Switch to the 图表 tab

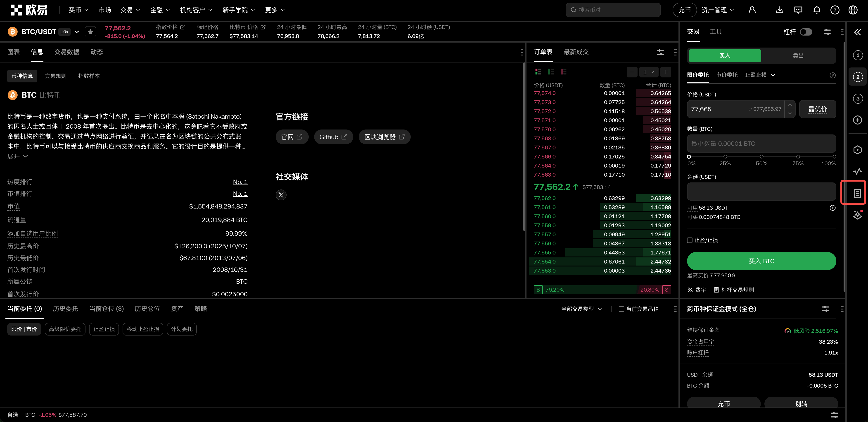pos(14,52)
